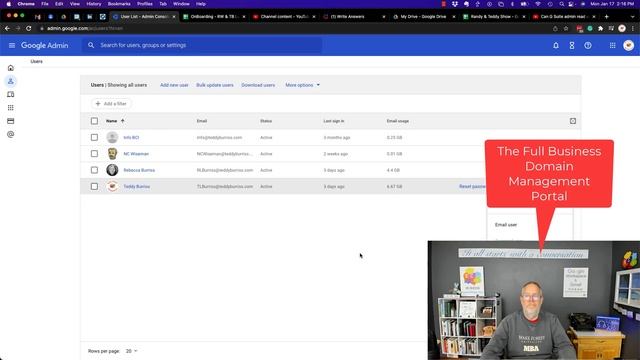Select Email user in the popup menu
The height and width of the screenshot is (360, 640).
point(506,225)
